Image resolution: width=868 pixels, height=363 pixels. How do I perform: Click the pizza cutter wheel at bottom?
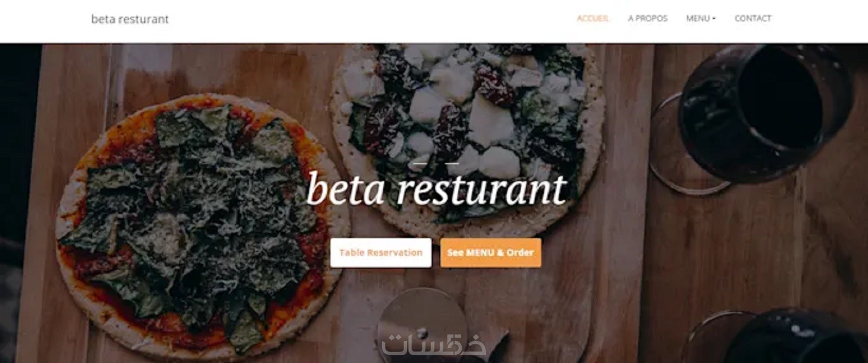(421, 325)
